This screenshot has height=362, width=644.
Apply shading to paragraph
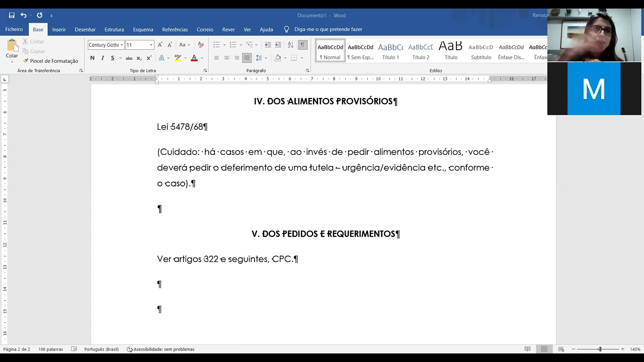pyautogui.click(x=278, y=58)
